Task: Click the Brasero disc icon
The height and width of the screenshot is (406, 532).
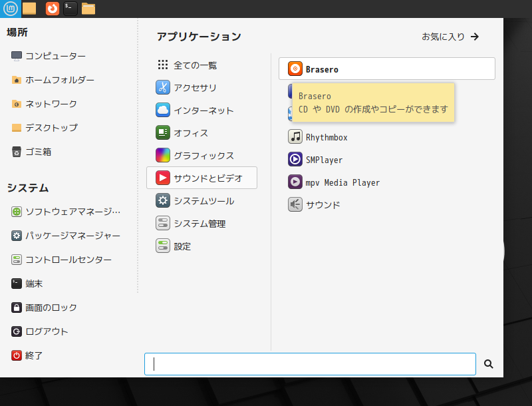Action: (x=295, y=69)
